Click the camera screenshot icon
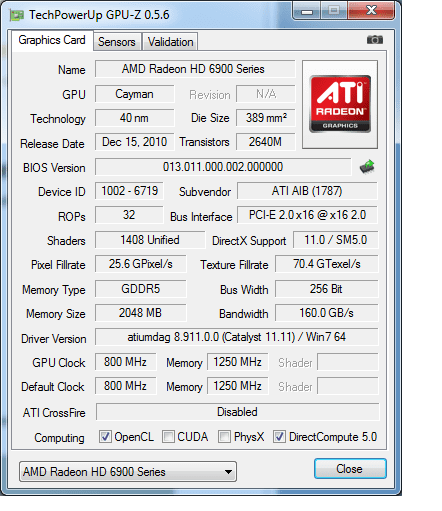 point(375,40)
